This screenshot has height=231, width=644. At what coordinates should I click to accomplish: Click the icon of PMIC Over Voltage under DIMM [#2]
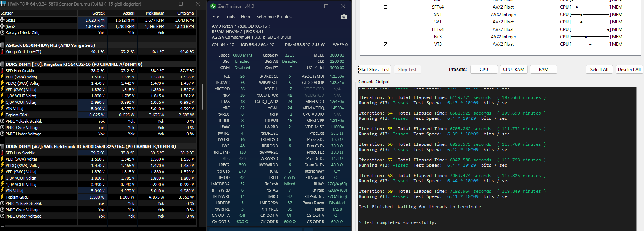pyautogui.click(x=3, y=210)
